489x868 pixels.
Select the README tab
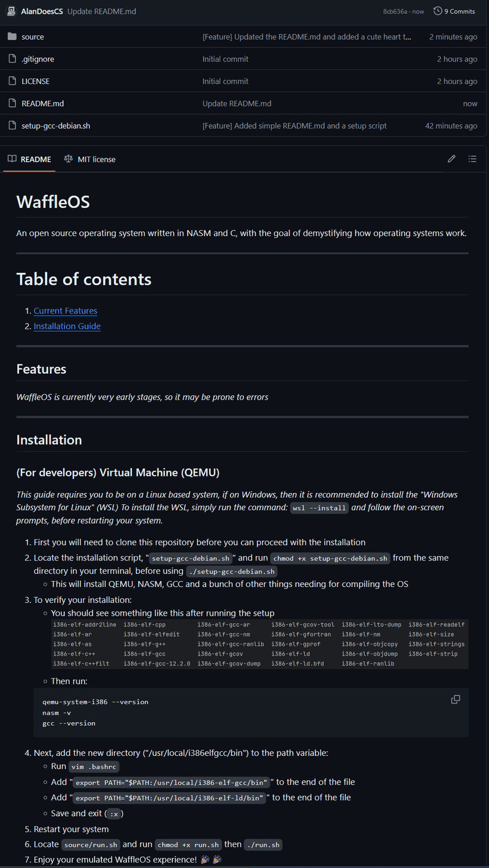(35, 159)
